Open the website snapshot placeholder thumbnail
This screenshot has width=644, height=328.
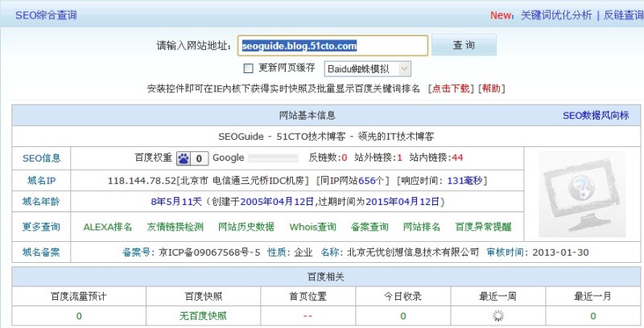[582, 194]
